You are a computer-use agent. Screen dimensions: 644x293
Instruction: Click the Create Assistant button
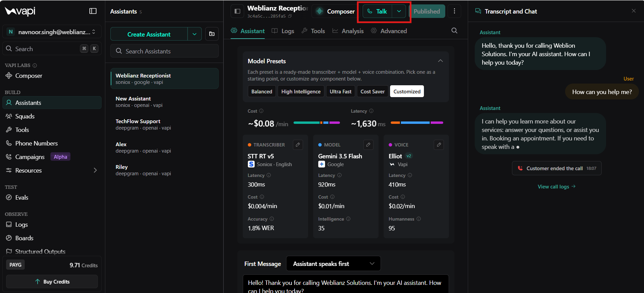pos(149,34)
